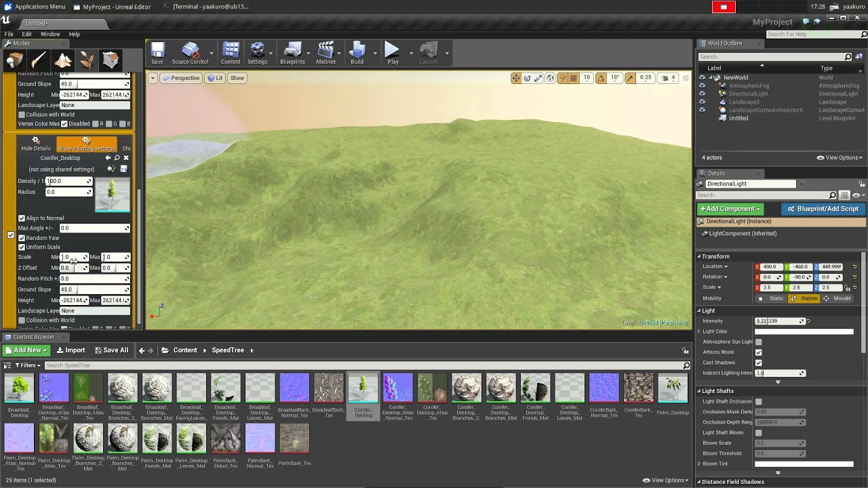Toggle surface snapping icon in viewport

pyautogui.click(x=562, y=78)
